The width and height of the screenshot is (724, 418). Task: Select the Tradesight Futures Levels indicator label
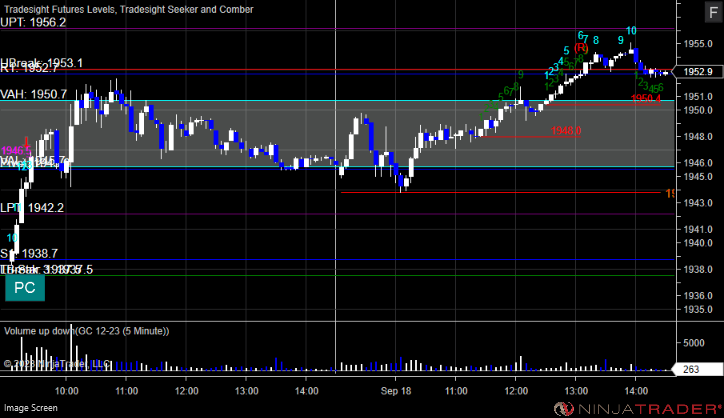point(129,9)
